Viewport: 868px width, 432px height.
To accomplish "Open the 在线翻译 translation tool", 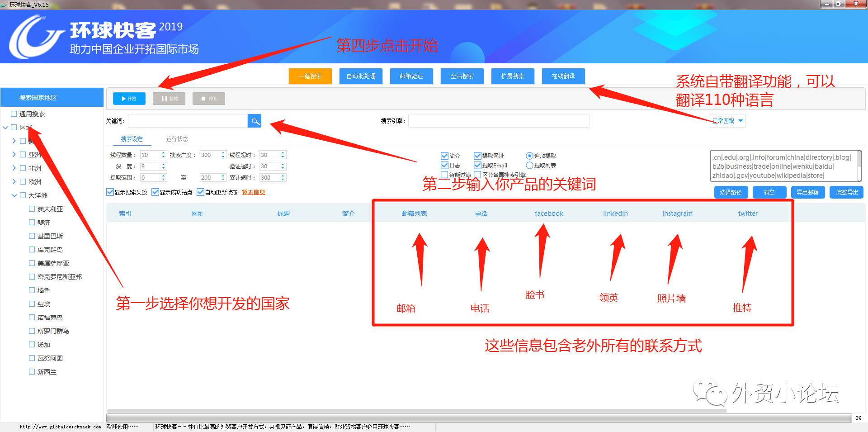I will [563, 76].
